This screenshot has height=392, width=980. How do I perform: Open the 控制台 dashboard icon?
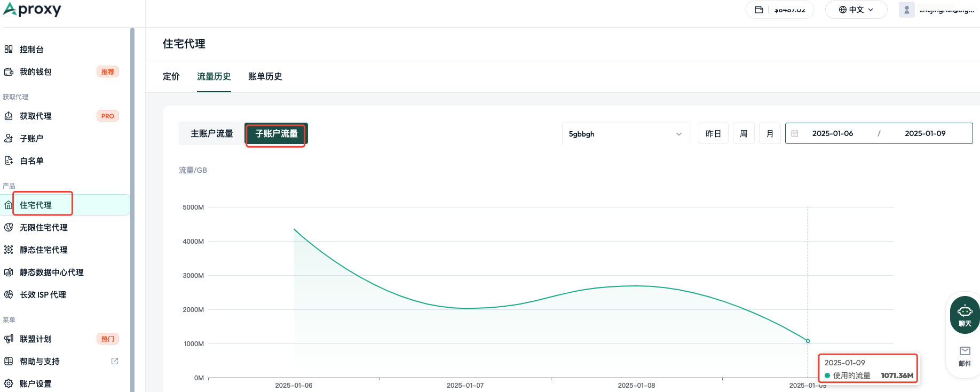[9, 49]
